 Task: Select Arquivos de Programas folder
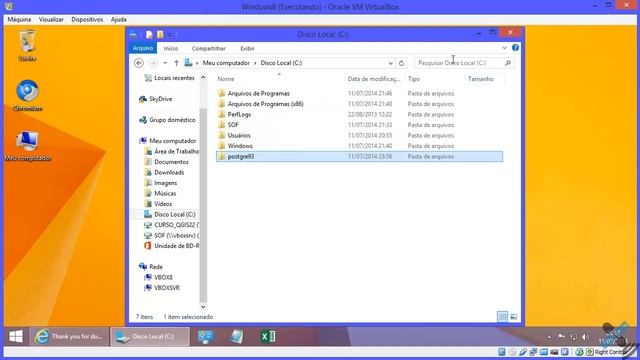[258, 93]
